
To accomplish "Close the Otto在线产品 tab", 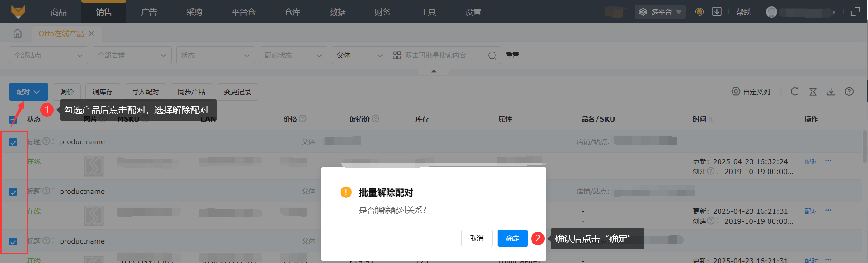I will [x=92, y=33].
